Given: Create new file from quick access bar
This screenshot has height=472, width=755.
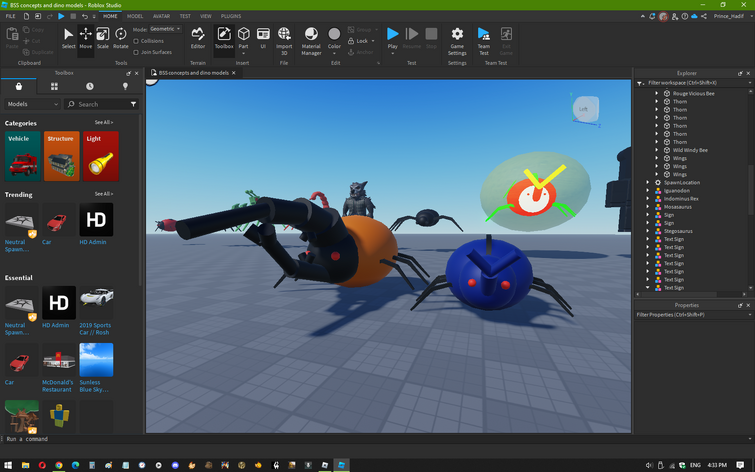Looking at the screenshot, I should pyautogui.click(x=26, y=16).
